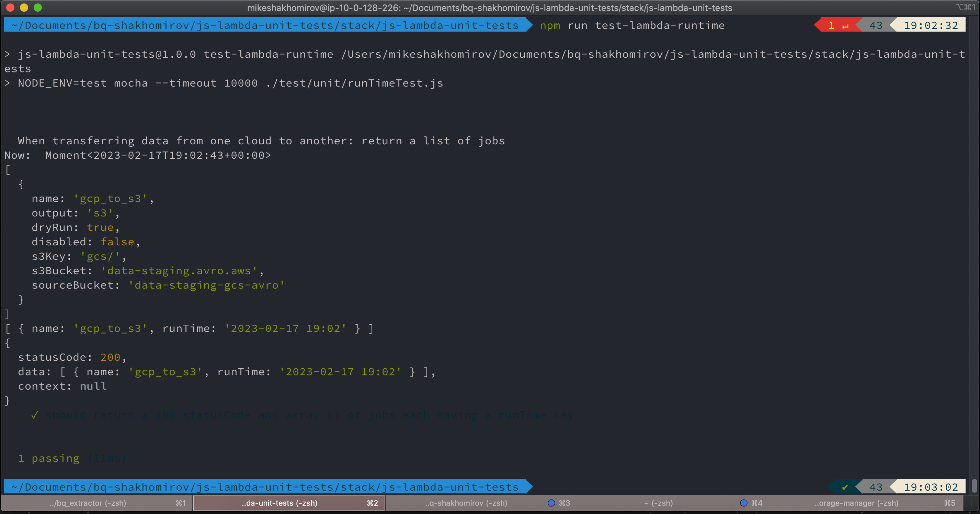Screen dimensions: 980x514
Task: Click green checkmark status in bottom prompt
Action: [845, 487]
